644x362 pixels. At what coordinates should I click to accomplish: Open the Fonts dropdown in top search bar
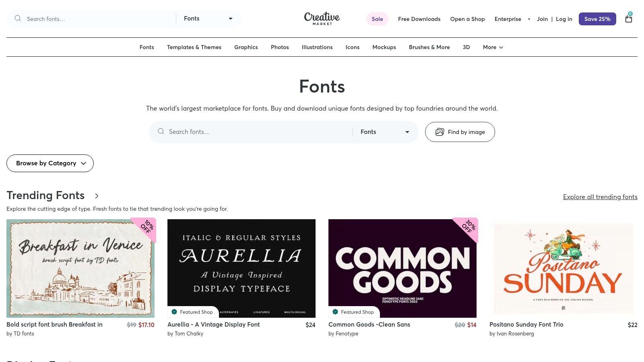tap(208, 19)
